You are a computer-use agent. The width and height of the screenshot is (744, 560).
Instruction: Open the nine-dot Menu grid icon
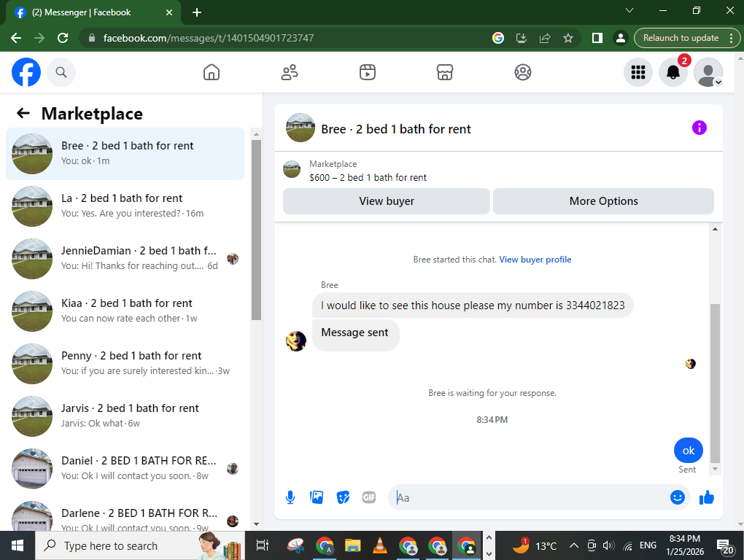pyautogui.click(x=638, y=72)
